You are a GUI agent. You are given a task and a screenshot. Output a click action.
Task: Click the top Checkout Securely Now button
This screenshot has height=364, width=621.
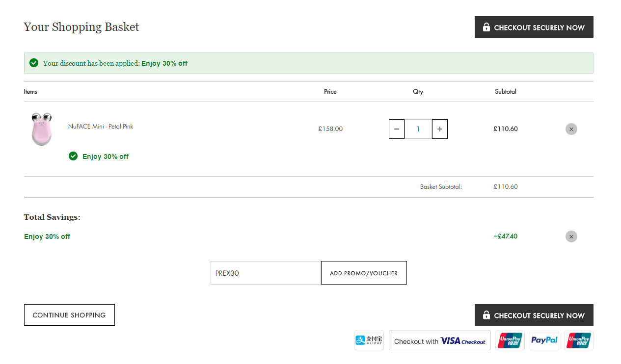(x=534, y=27)
